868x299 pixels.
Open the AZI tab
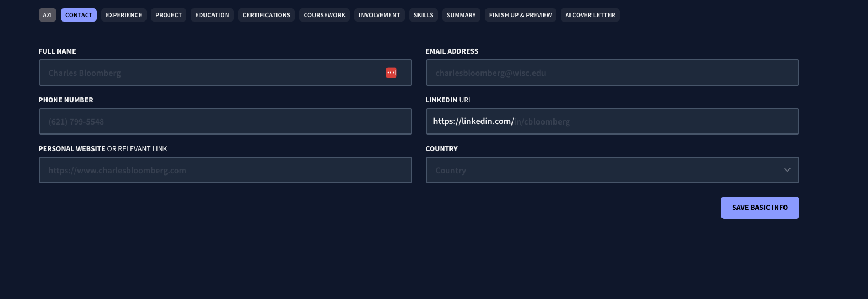click(48, 15)
